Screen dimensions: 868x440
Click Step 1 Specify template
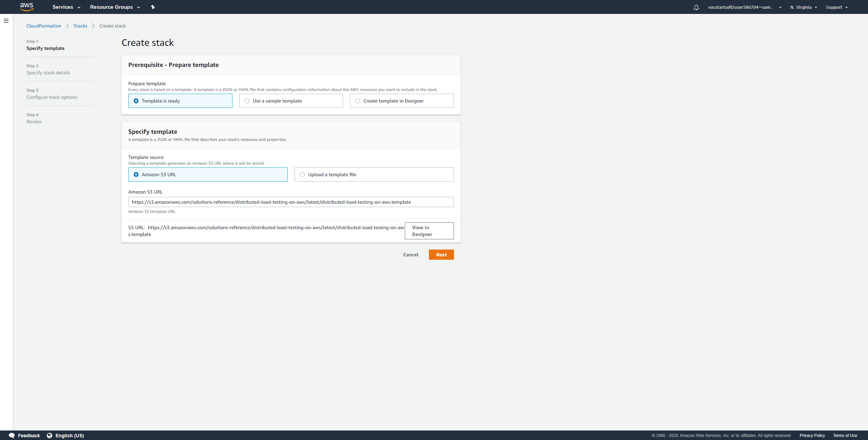45,45
